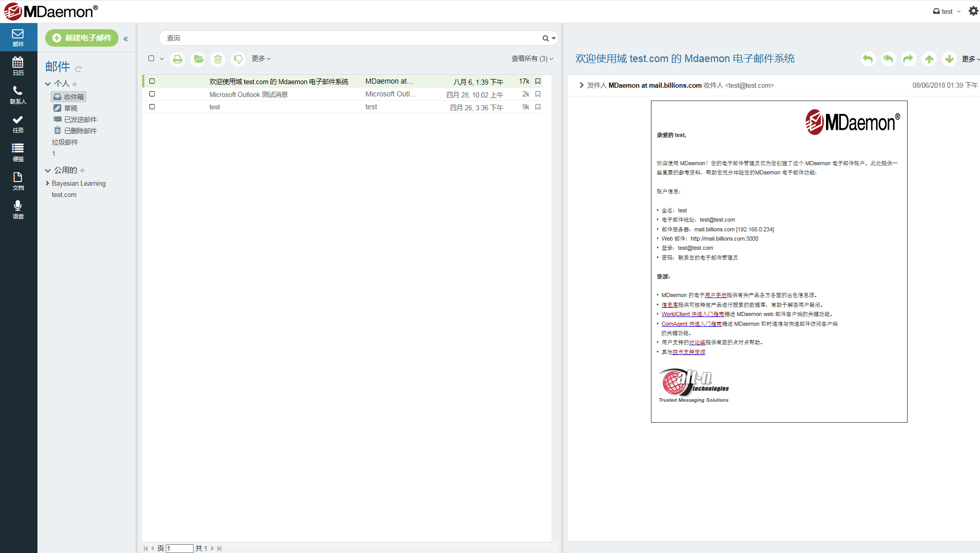
Task: Tick the checkbox for Microsoft Outlook message
Action: point(152,94)
